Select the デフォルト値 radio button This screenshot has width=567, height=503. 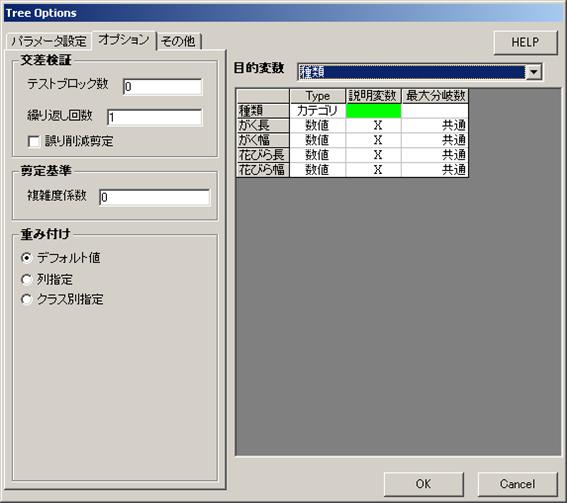tap(26, 258)
